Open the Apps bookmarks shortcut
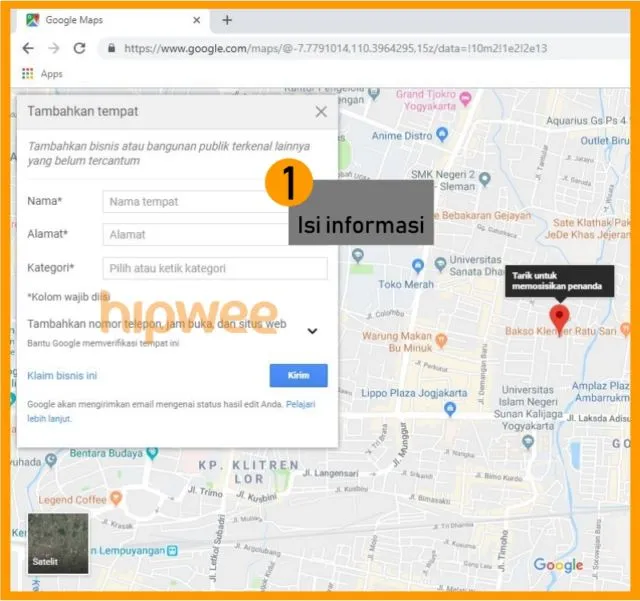 42,74
